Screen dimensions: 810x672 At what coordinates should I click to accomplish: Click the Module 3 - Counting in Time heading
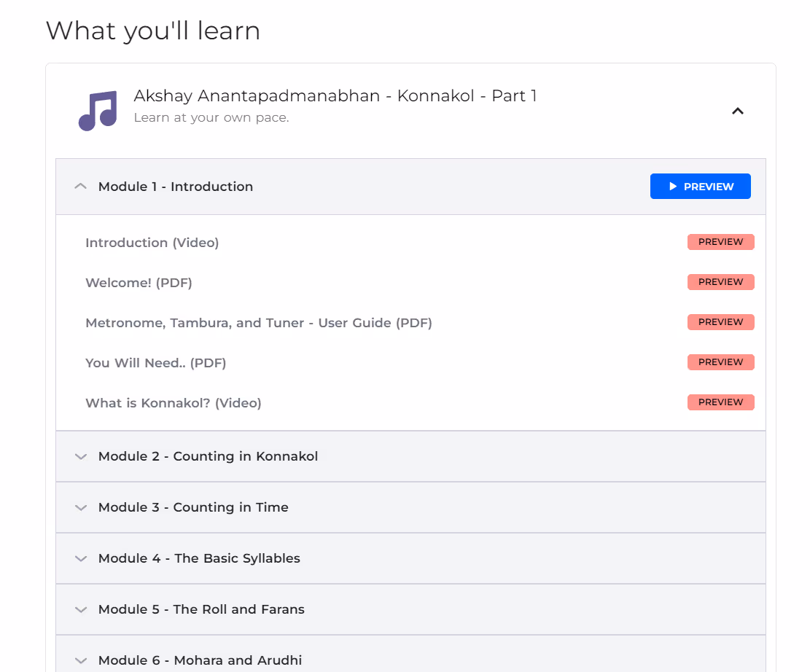(x=193, y=507)
